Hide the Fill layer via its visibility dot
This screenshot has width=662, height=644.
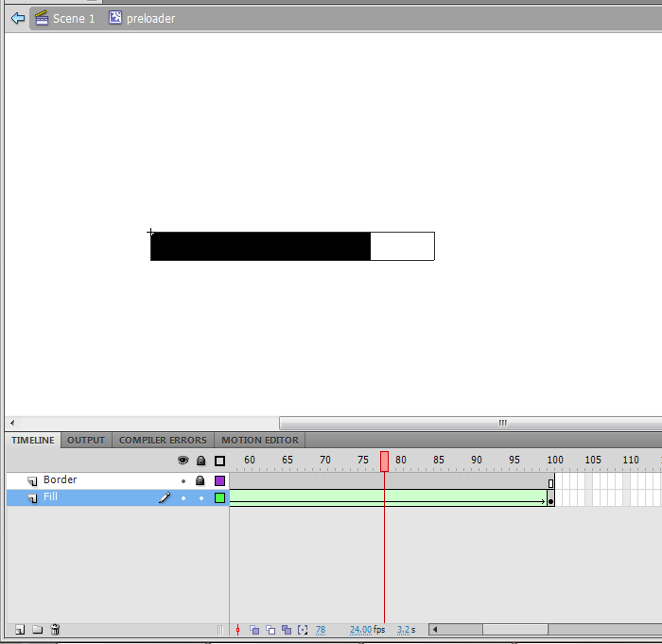[183, 498]
